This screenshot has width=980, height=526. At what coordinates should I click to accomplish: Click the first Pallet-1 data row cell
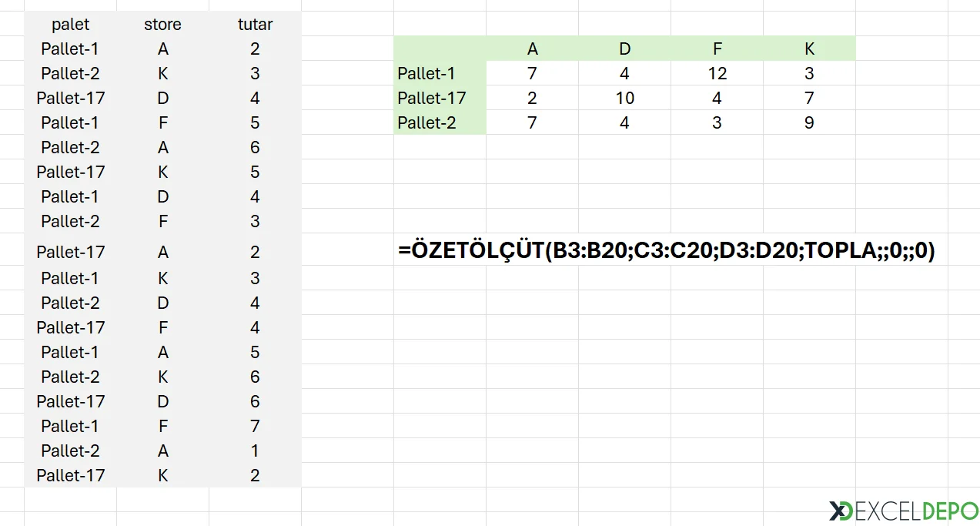coord(70,49)
